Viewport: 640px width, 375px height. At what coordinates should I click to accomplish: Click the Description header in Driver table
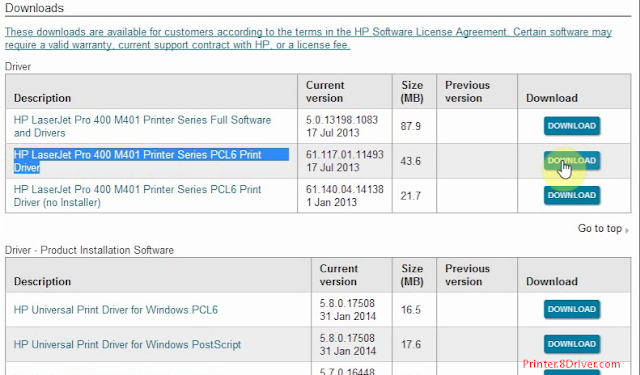[x=42, y=98]
